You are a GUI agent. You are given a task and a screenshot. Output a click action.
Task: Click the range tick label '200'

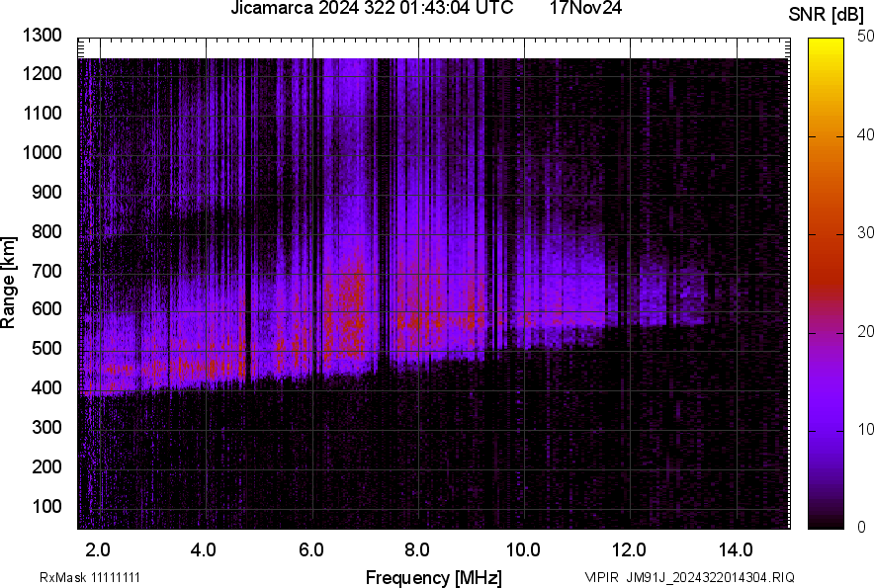click(46, 466)
